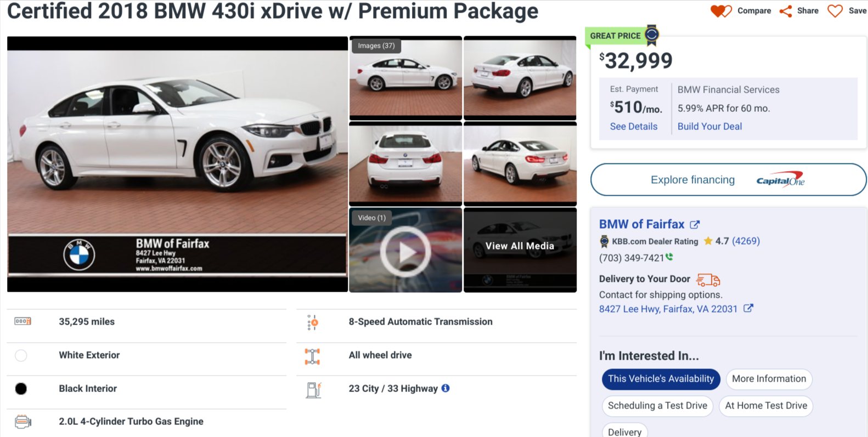Click the phone call icon
The height and width of the screenshot is (437, 868).
point(669,257)
